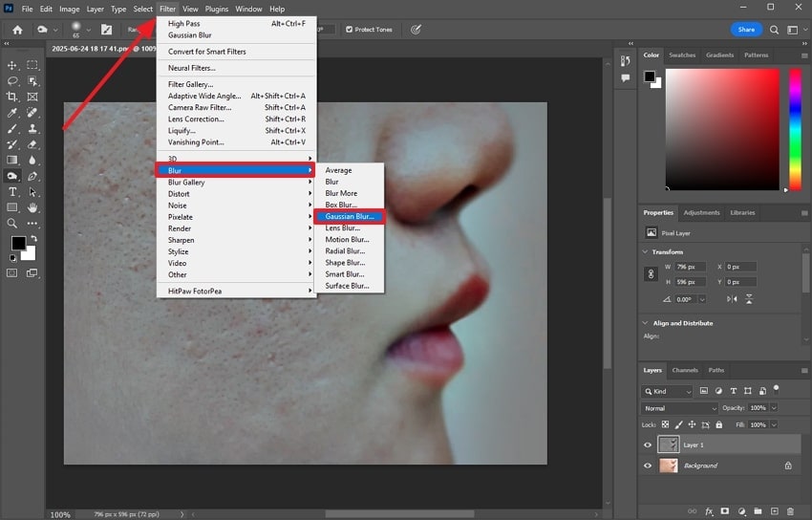The height and width of the screenshot is (520, 812).
Task: Toggle lock position
Action: click(x=692, y=424)
